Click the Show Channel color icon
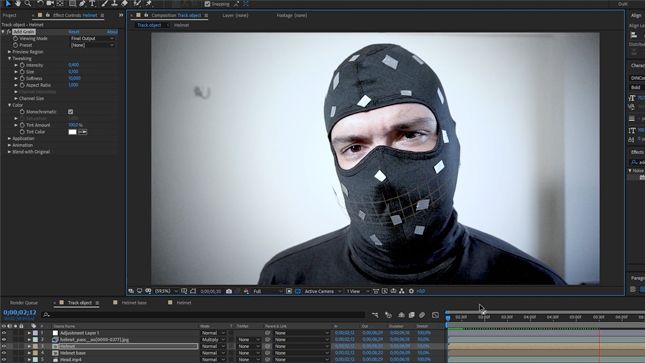645x363 pixels. 246,291
